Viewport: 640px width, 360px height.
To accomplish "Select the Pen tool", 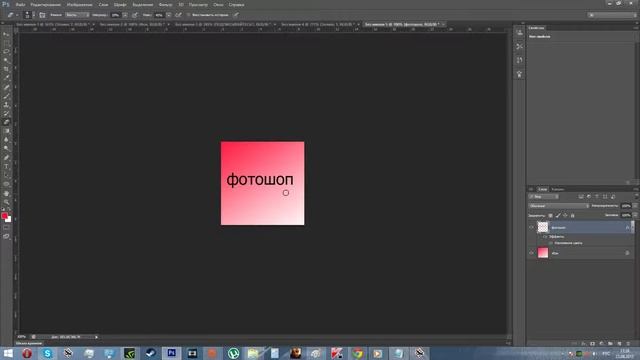I will coord(6,158).
